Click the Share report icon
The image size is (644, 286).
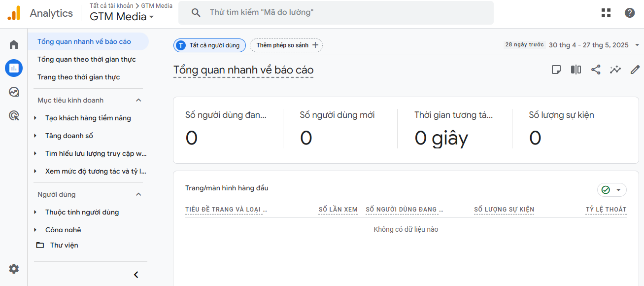tap(596, 70)
